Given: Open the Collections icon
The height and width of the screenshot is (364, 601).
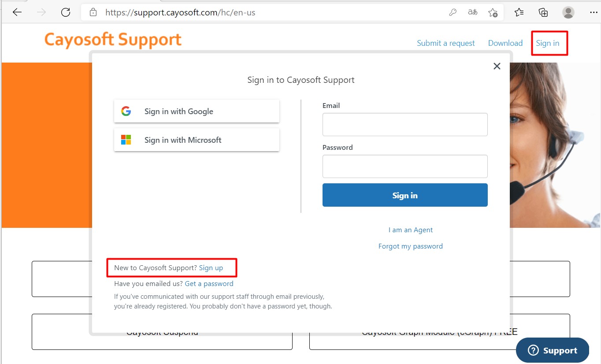Looking at the screenshot, I should (x=544, y=12).
